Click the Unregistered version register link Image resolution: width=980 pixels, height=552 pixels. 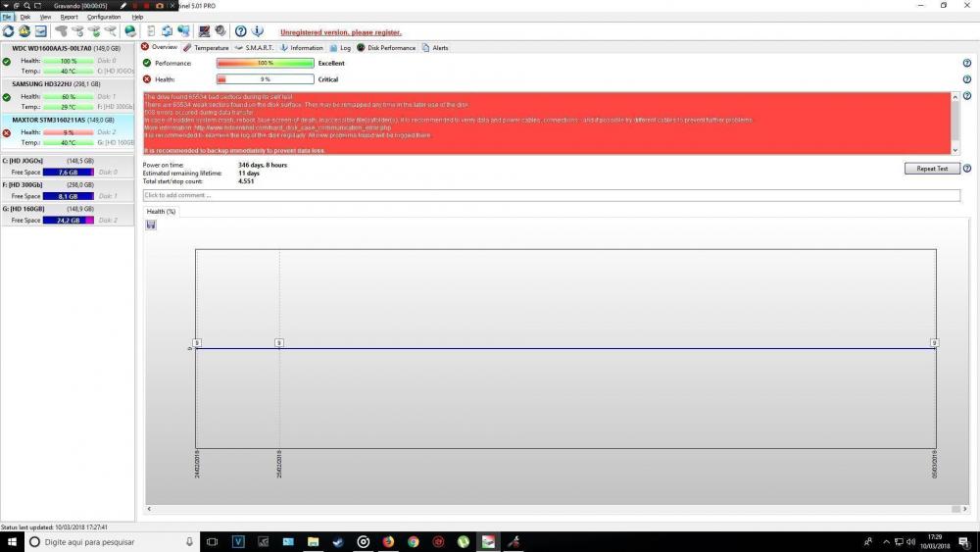click(x=340, y=32)
